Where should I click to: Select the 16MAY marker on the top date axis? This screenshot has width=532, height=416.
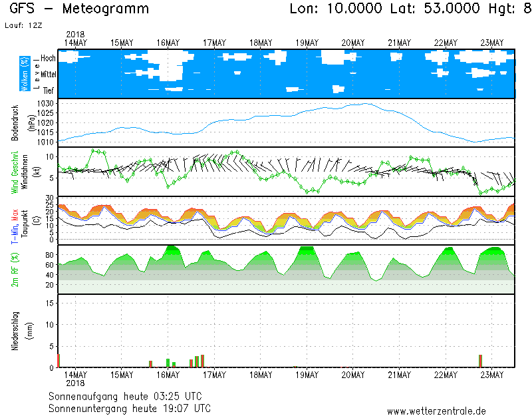[x=168, y=43]
